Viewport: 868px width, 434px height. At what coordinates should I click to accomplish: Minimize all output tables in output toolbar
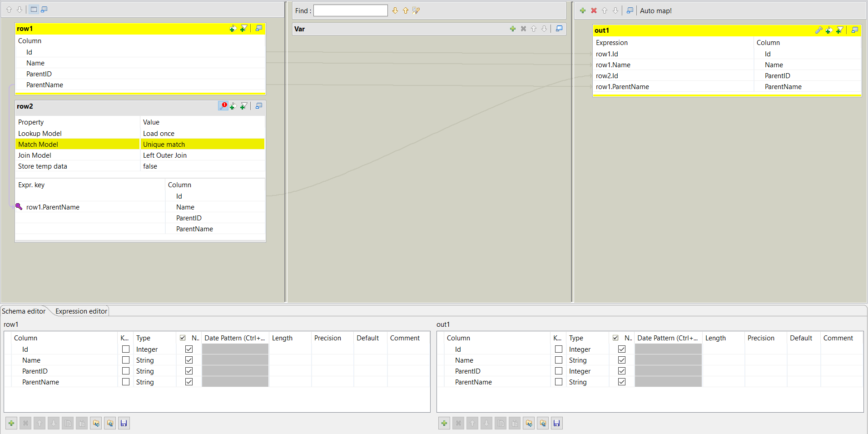coord(630,10)
